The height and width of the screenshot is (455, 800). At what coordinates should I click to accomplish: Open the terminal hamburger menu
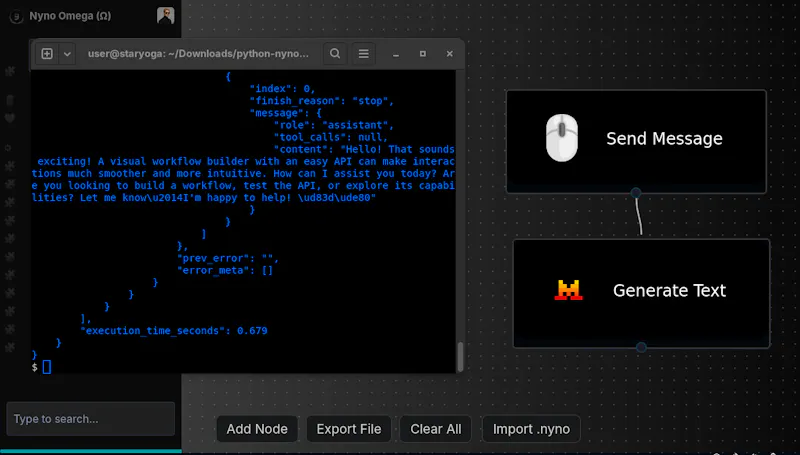363,54
